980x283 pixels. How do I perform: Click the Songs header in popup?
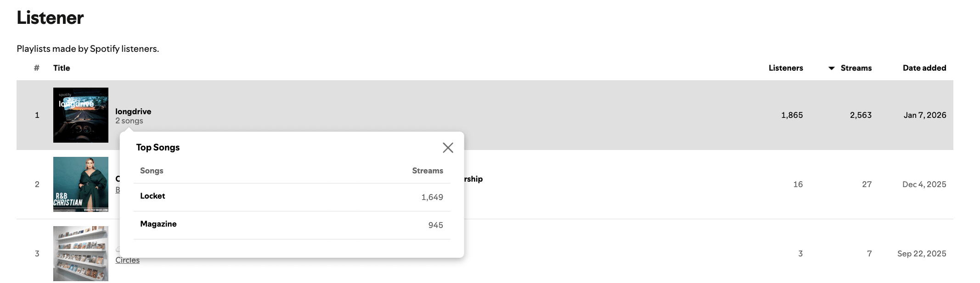(x=152, y=171)
